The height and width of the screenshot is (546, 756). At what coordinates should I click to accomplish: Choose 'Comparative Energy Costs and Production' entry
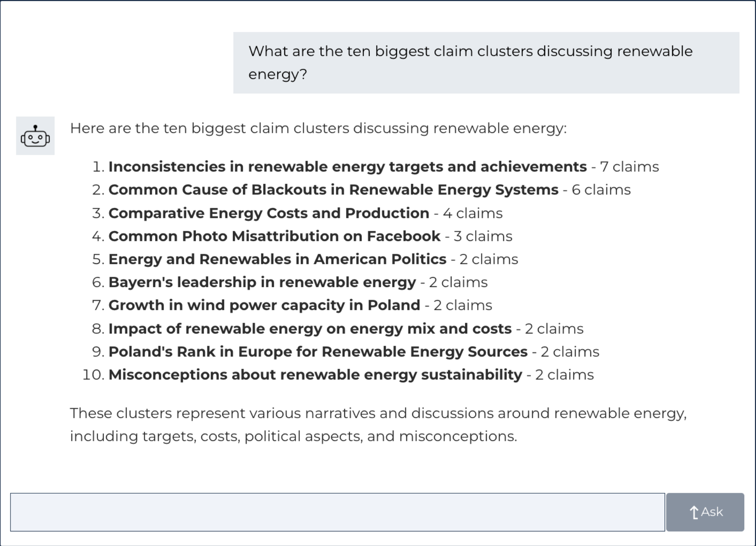click(268, 213)
